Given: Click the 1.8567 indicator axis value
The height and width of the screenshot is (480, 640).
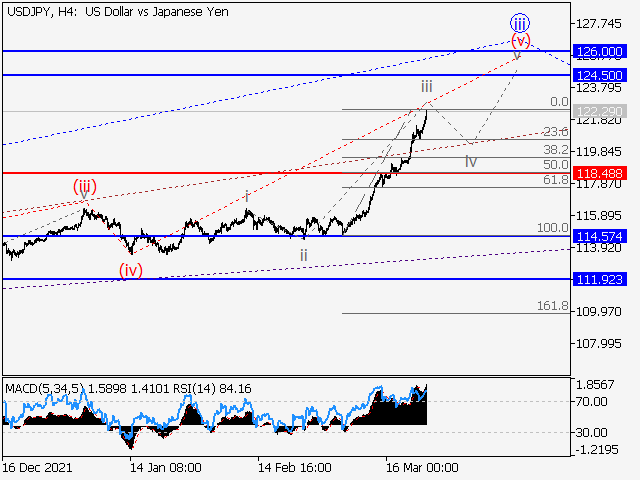Looking at the screenshot, I should 595,384.
